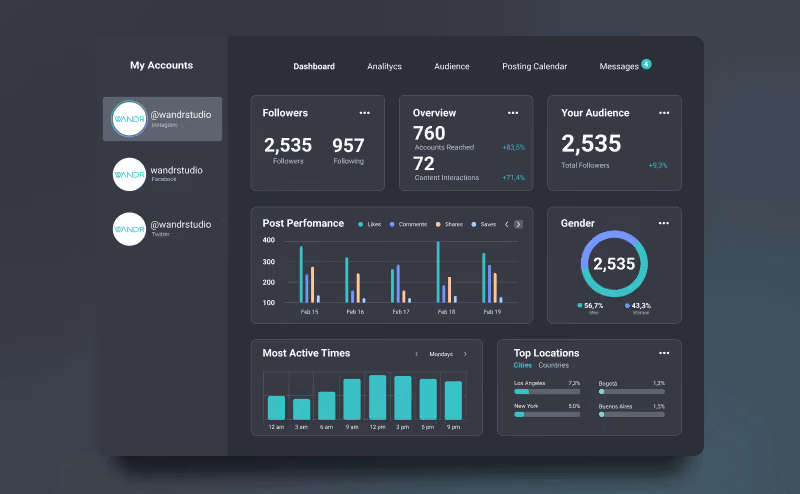800x494 pixels.
Task: Open the Overview card three-dot menu
Action: point(513,113)
